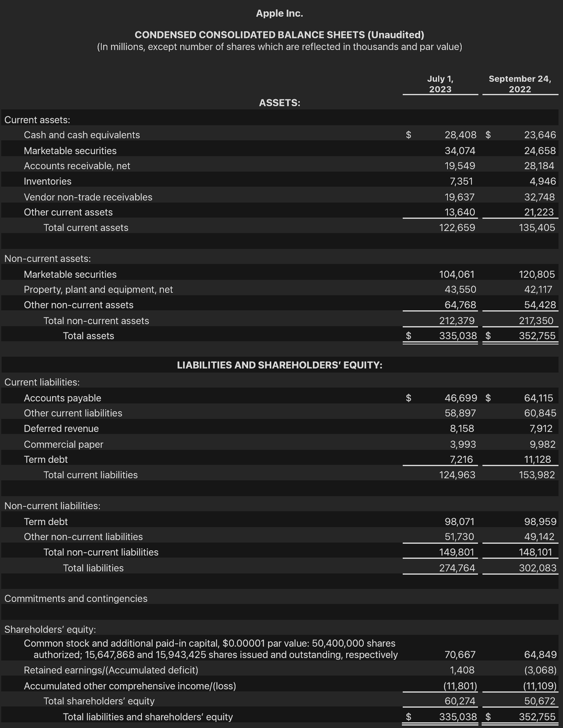Select the 7,351 inventories value
The image size is (563, 728).
[461, 181]
